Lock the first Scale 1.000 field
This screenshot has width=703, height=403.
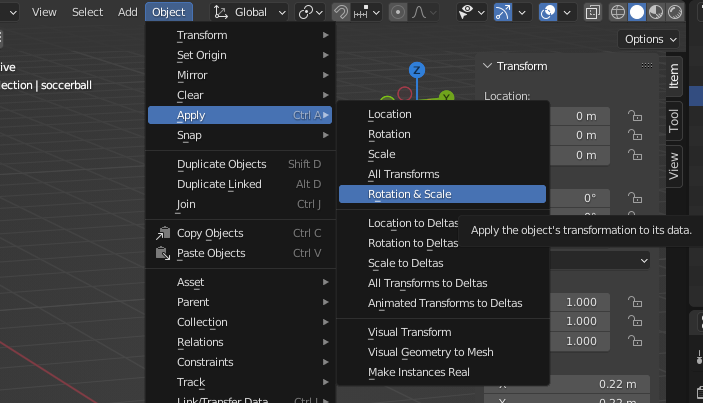635,302
